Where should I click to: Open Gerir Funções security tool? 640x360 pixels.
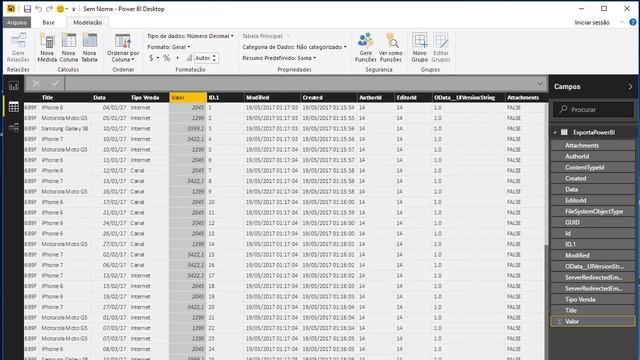(366, 48)
